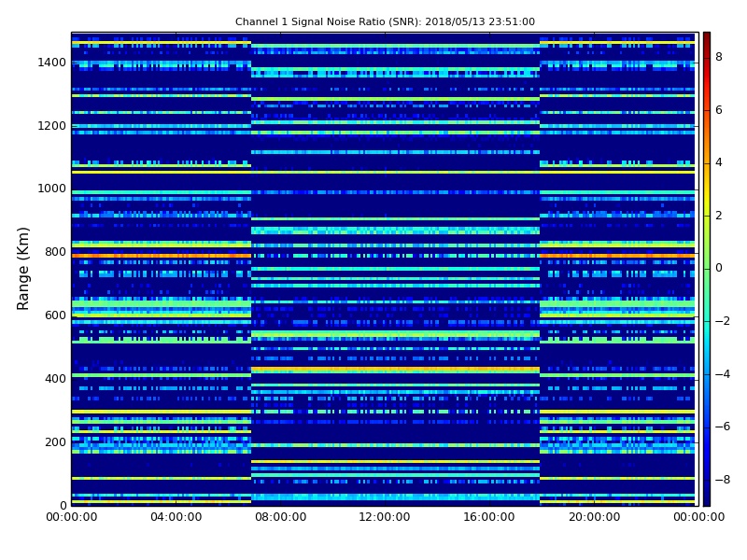Click the 600 range tick label
The height and width of the screenshot is (560, 747).
tap(55, 315)
